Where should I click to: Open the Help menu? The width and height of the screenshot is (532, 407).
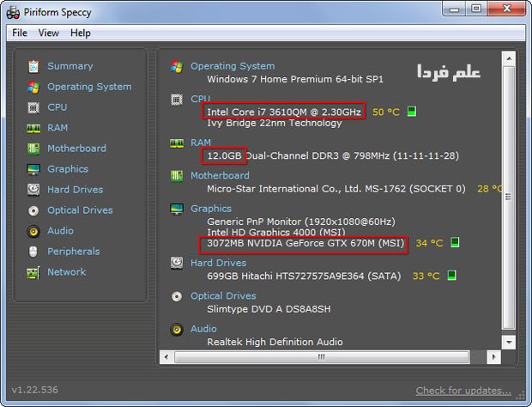(x=81, y=33)
